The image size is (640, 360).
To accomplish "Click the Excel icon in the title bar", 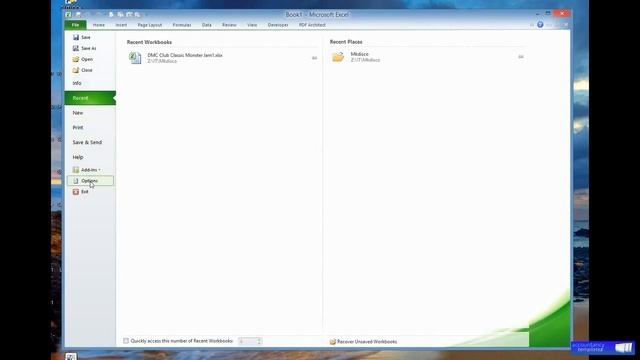I will click(x=69, y=15).
